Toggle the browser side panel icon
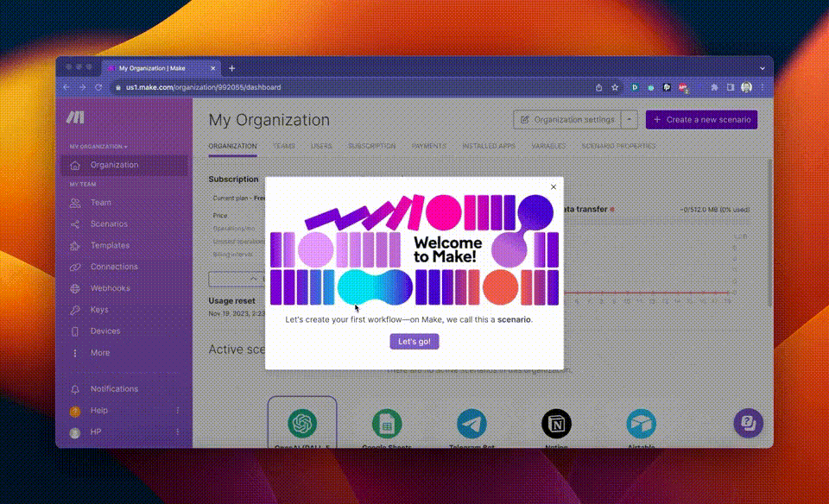 point(731,88)
